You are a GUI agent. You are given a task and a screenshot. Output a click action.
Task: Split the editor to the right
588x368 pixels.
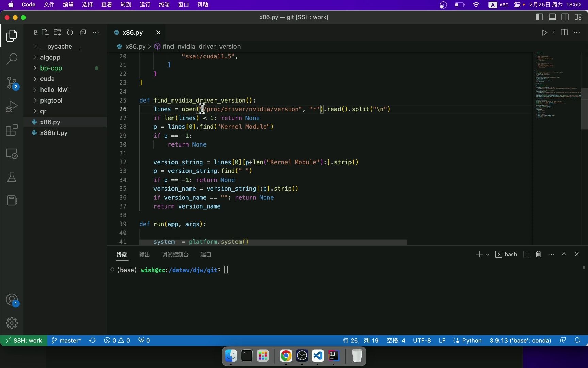point(564,32)
